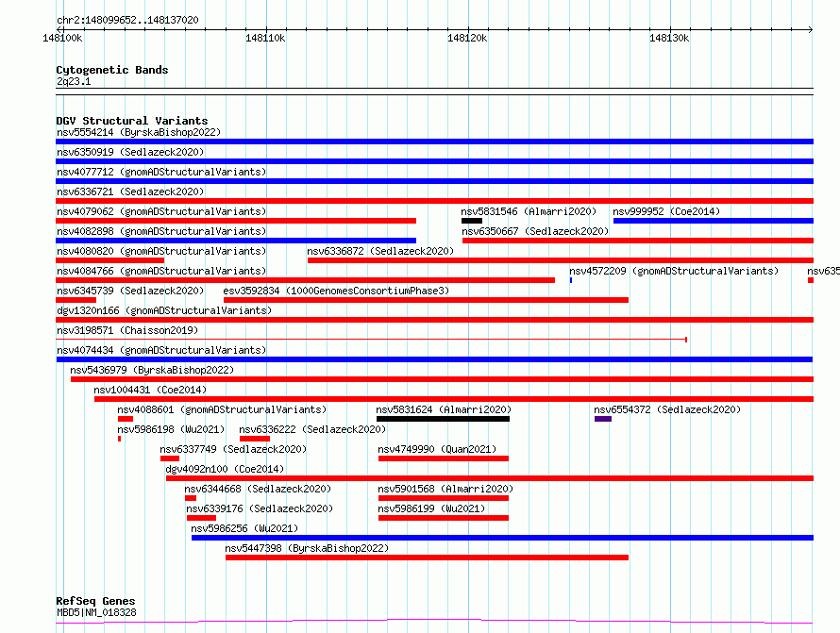Image resolution: width=840 pixels, height=633 pixels.
Task: Click the dgv4092n100 (Coe2014) label
Action: coord(225,469)
